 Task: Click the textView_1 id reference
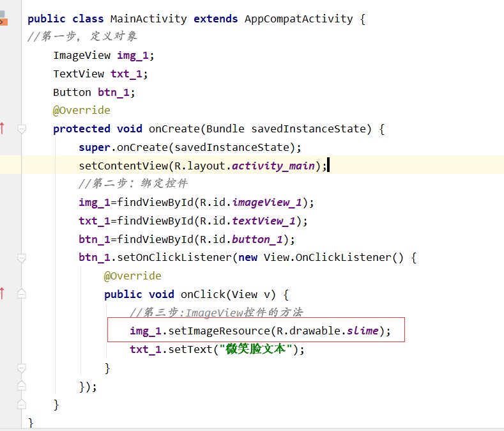[x=264, y=221]
